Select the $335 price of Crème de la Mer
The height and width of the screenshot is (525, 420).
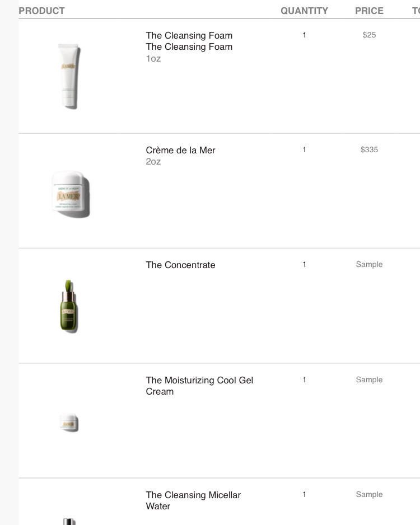(x=369, y=149)
